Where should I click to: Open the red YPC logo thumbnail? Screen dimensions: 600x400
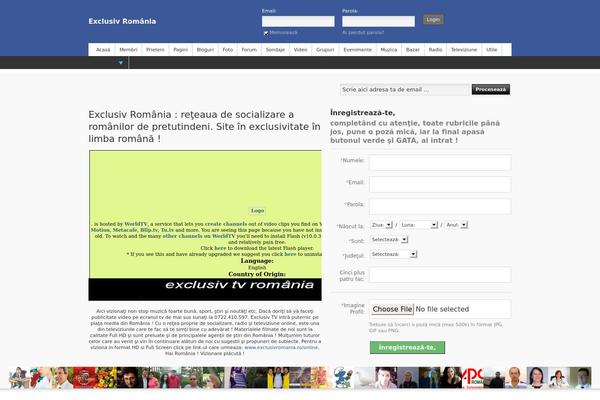click(473, 377)
